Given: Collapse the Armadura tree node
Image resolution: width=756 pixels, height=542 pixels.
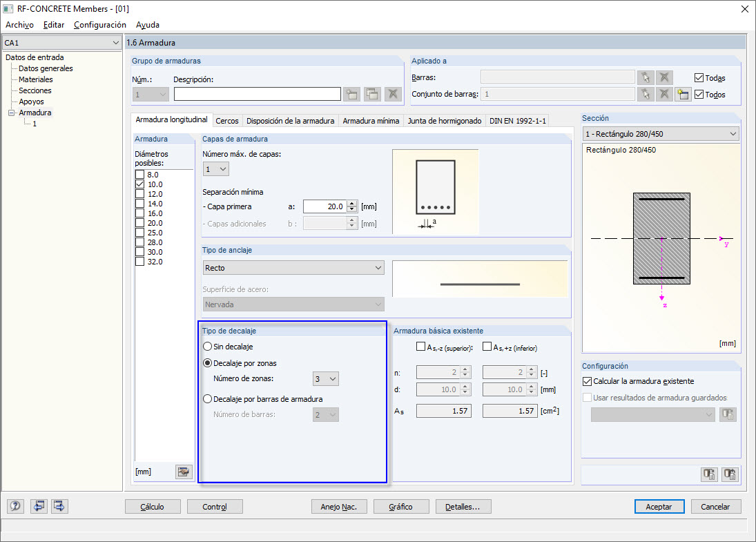Looking at the screenshot, I should [x=11, y=113].
